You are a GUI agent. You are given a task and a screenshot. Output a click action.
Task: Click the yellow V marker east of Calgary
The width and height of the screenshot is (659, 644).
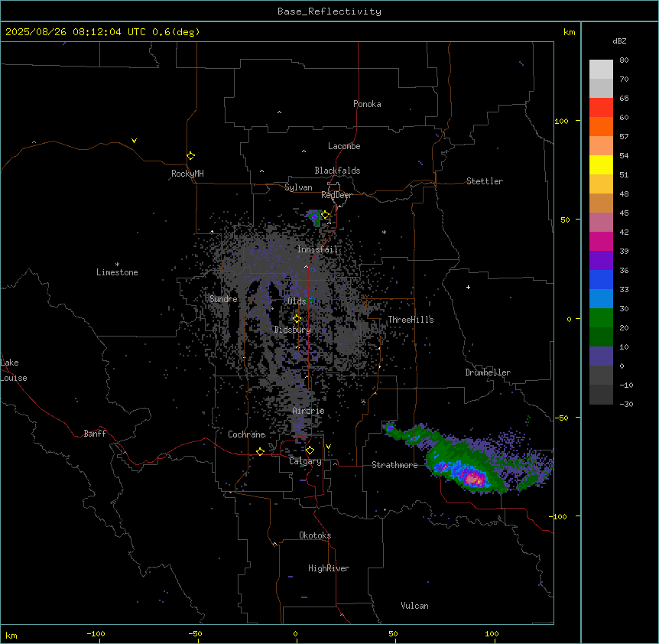[x=328, y=447]
